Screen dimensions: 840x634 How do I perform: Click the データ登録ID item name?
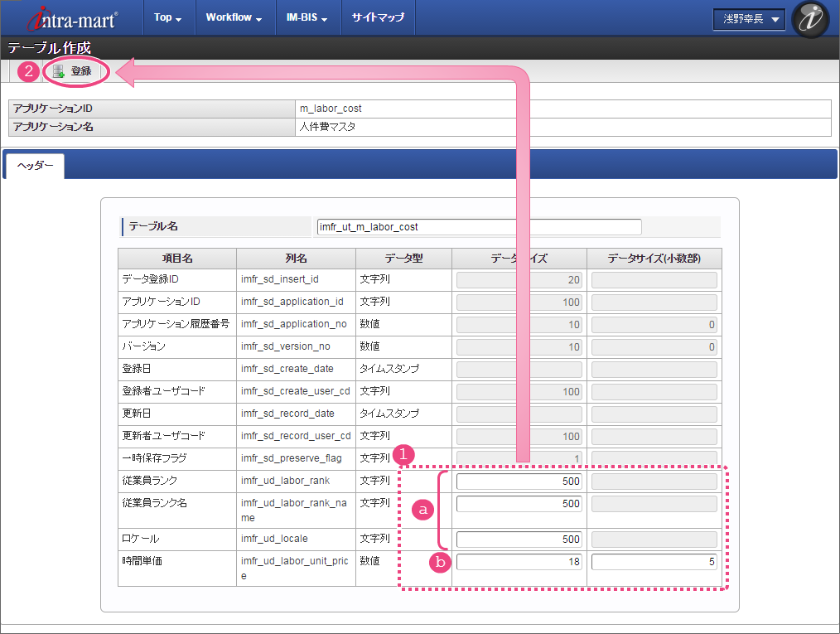coord(150,279)
